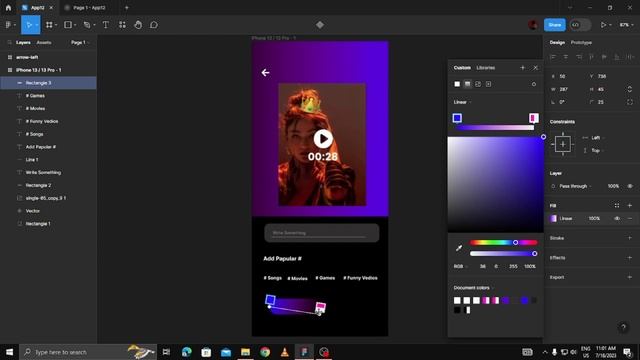Add export setting with plus
This screenshot has height=360, width=640.
point(630,277)
